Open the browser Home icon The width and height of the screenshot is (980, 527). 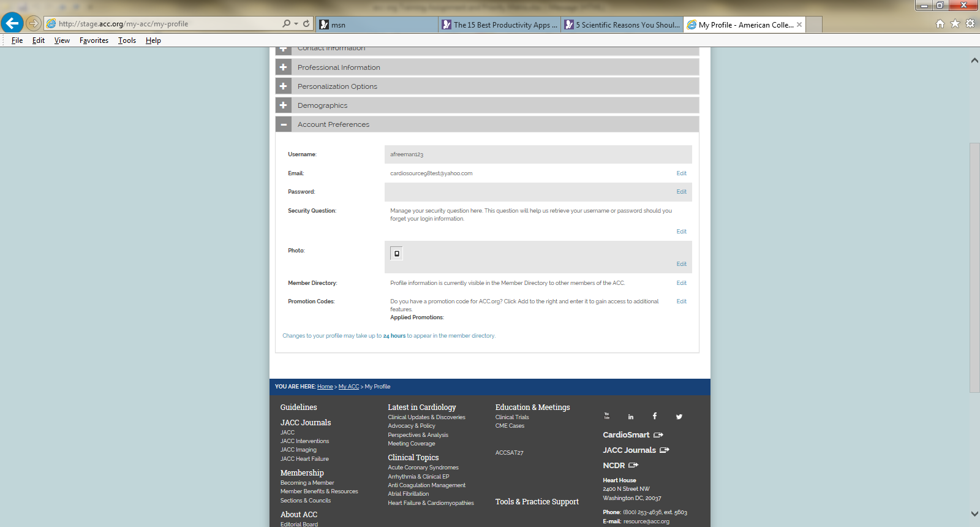point(940,24)
